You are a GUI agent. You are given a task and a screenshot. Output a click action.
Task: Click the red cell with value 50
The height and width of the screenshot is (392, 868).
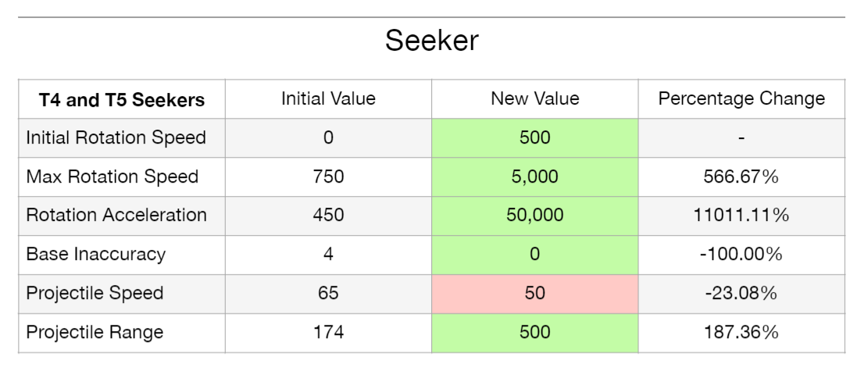(534, 293)
